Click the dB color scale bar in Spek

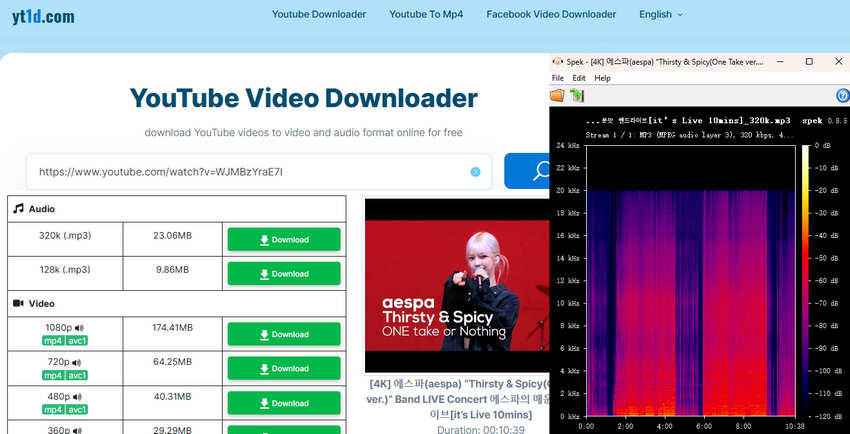coord(805,281)
